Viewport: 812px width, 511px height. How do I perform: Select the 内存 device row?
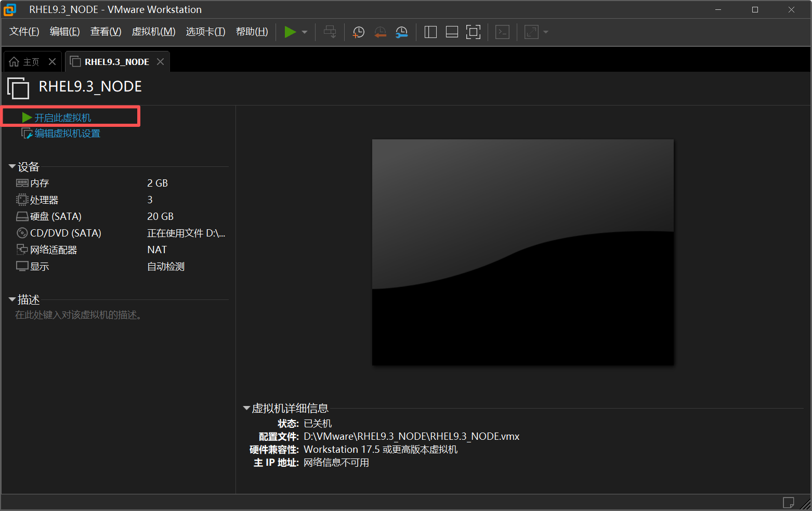click(x=122, y=184)
